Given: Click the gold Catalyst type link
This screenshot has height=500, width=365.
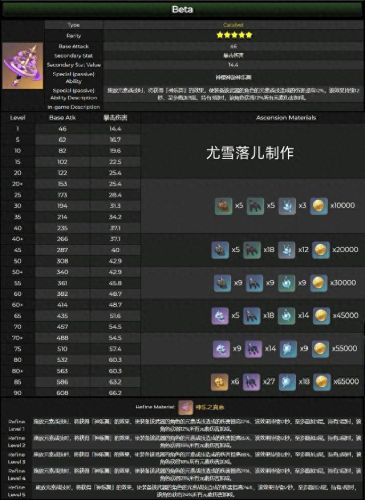Looking at the screenshot, I should point(233,25).
